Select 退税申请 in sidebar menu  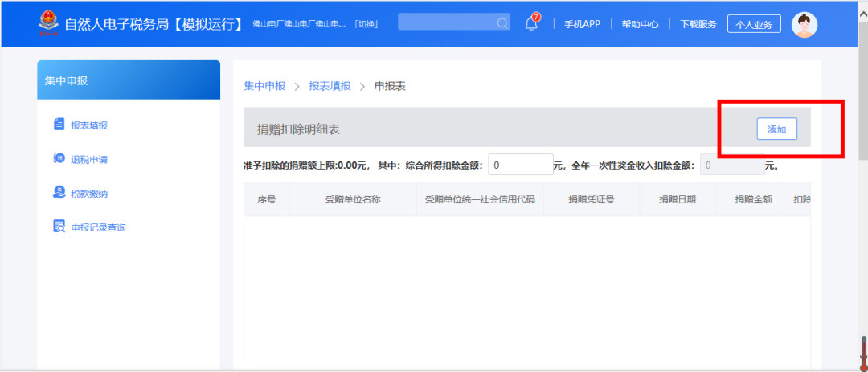click(x=89, y=159)
